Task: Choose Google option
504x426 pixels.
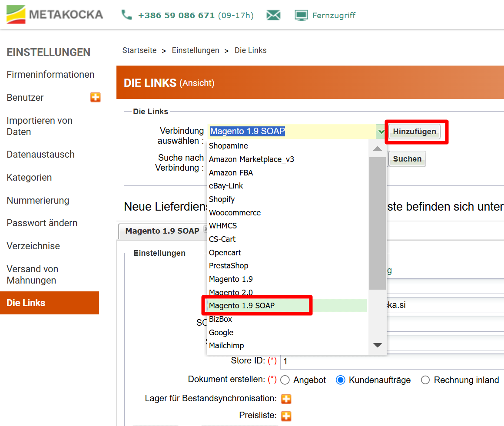Action: (x=287, y=333)
